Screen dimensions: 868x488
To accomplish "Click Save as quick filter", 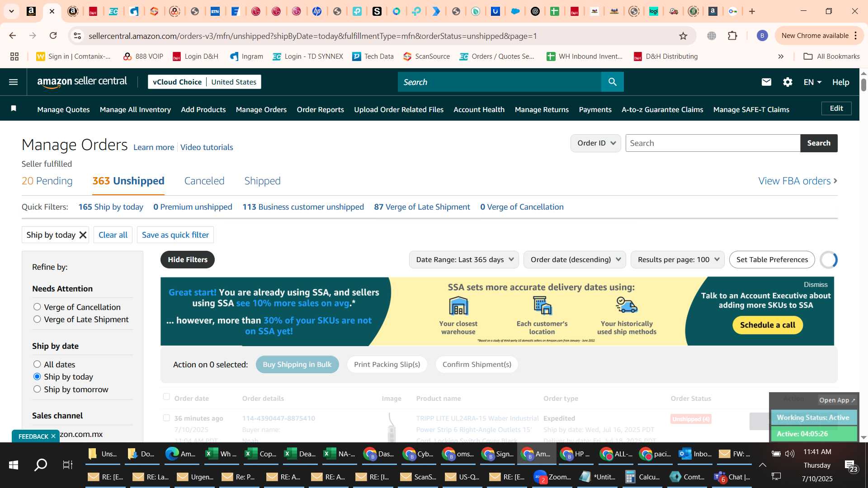I will tap(175, 235).
